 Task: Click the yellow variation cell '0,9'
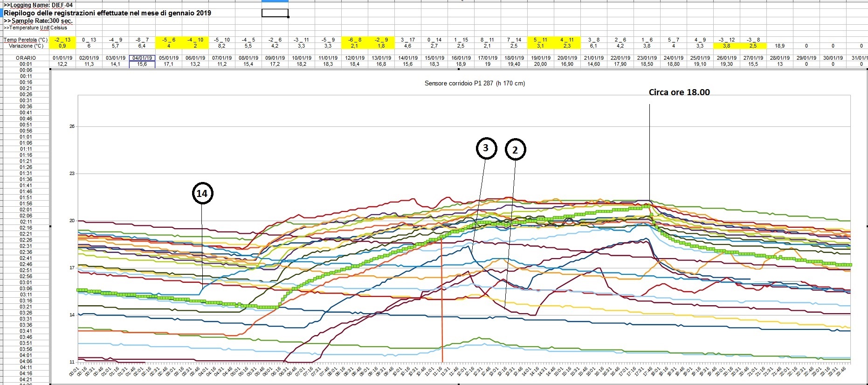tap(62, 46)
